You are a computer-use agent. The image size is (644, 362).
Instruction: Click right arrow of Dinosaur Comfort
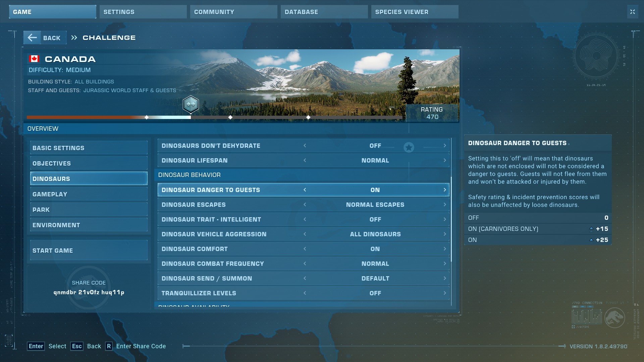click(x=445, y=249)
